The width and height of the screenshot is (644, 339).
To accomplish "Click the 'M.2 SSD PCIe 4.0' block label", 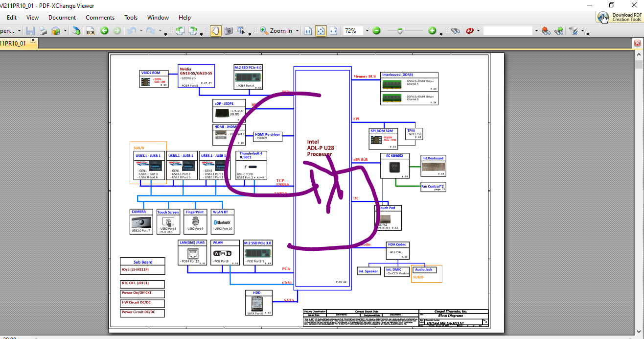I will click(x=248, y=68).
